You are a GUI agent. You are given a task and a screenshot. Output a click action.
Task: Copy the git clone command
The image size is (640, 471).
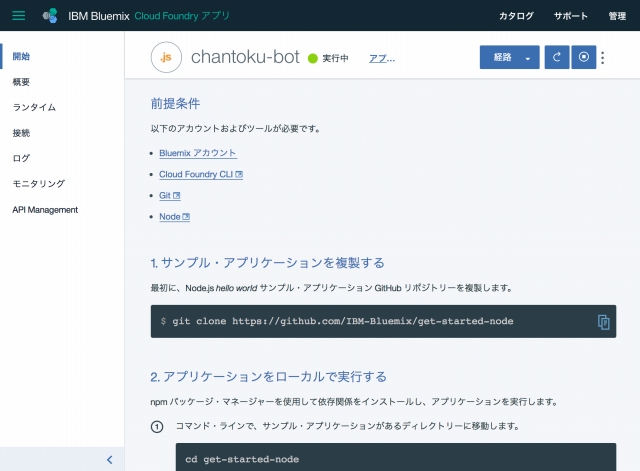(x=604, y=322)
